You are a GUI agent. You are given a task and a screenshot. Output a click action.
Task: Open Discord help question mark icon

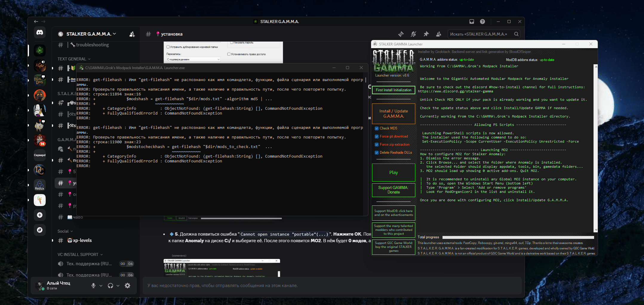pos(482,22)
